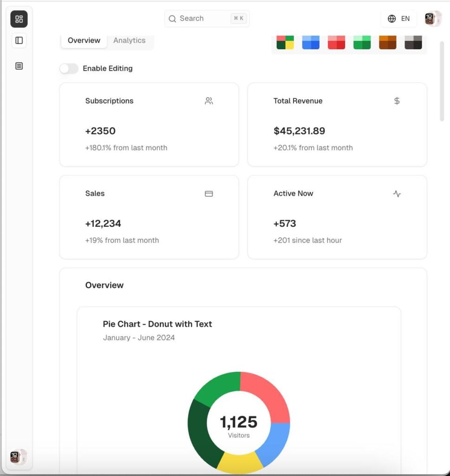Toggle the sidebar panel layout icon

19,40
